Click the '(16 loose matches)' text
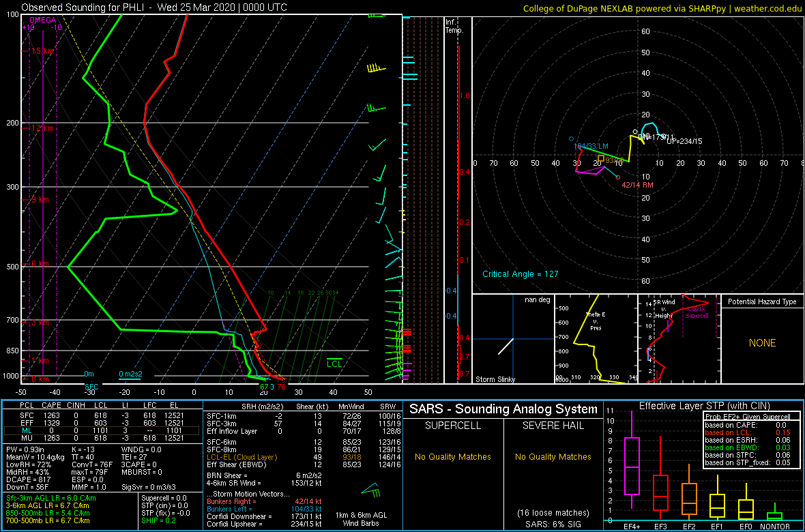805x532 pixels. pyautogui.click(x=553, y=512)
